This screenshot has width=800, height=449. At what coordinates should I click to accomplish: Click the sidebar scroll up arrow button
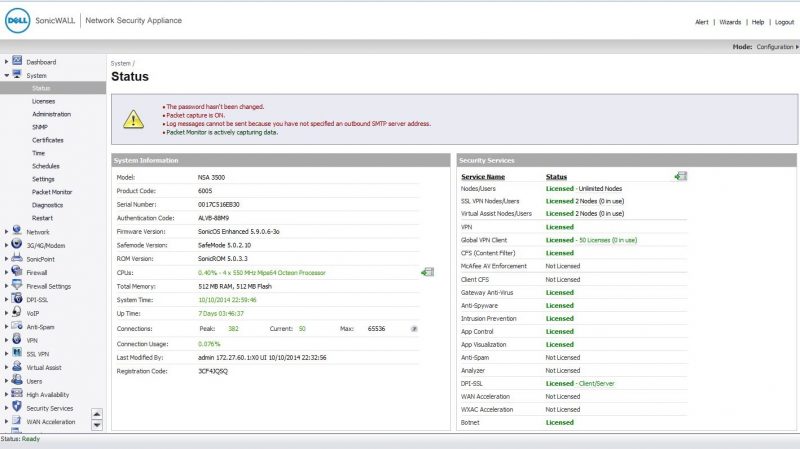pos(97,414)
